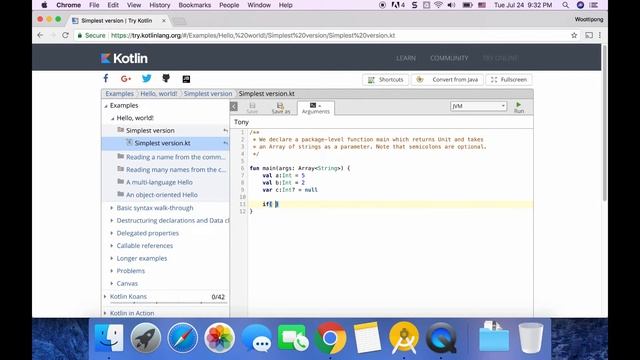This screenshot has height=360, width=640.
Task: Collapse the Examples tree node
Action: [106, 106]
